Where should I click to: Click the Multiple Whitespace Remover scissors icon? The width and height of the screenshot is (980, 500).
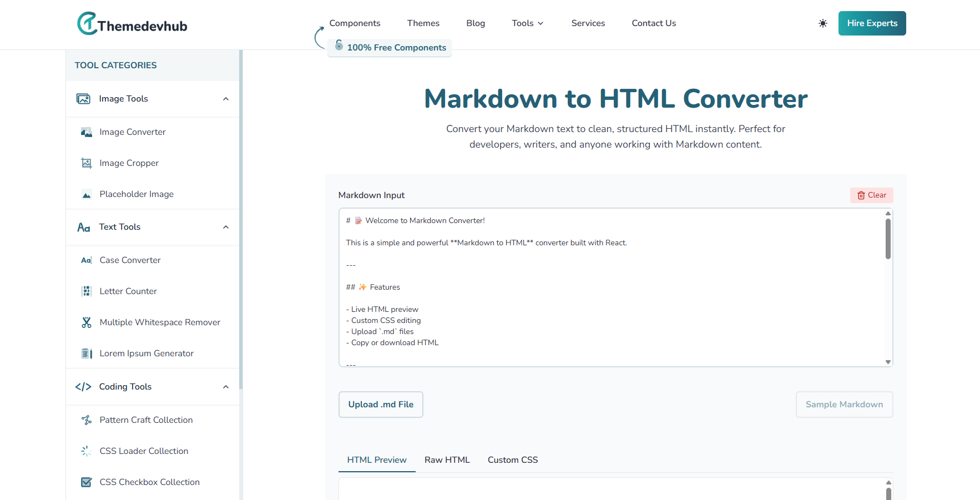pyautogui.click(x=87, y=322)
